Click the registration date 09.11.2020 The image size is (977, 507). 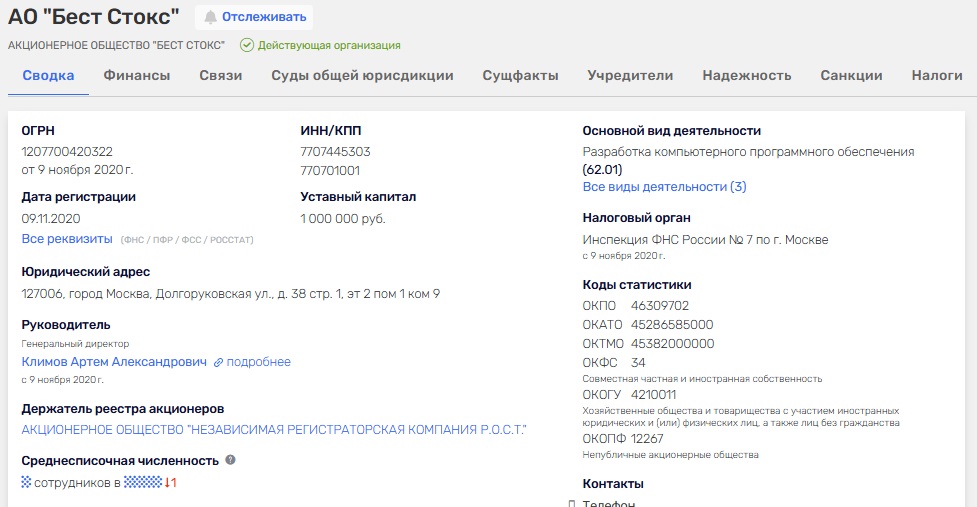pyautogui.click(x=50, y=219)
